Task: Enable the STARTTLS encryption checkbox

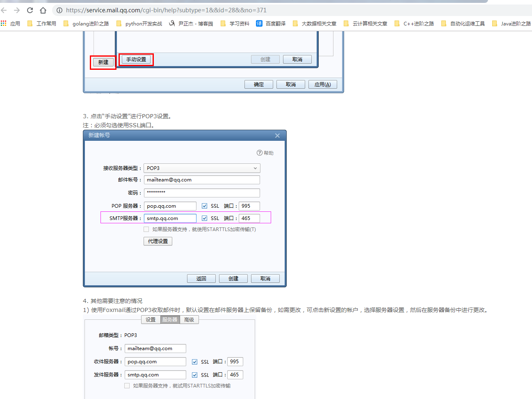Action: click(x=146, y=229)
